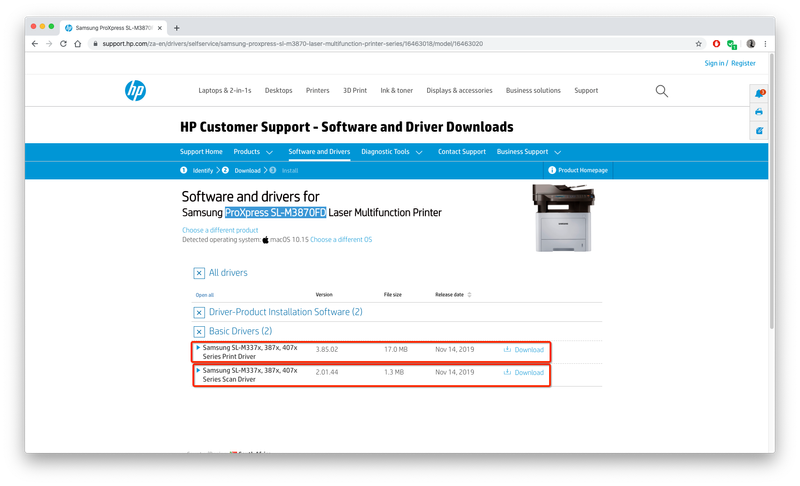Expand the Series Print Driver row details
Screen dimensions: 800x486
(198, 347)
